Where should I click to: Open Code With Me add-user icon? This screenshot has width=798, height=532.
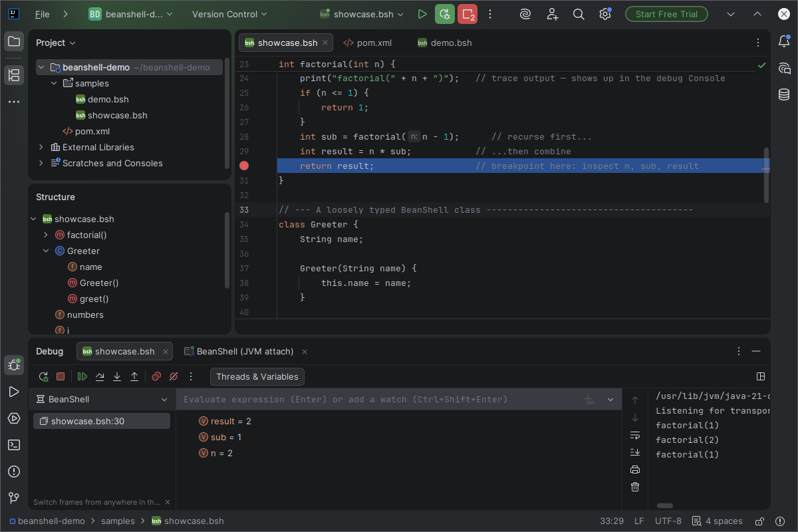pyautogui.click(x=553, y=14)
